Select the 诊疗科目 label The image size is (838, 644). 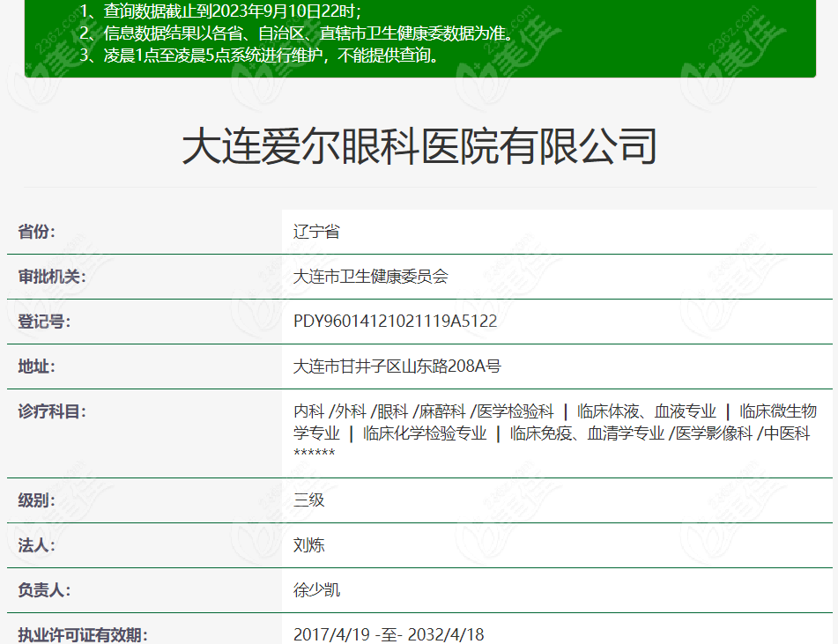pyautogui.click(x=52, y=411)
